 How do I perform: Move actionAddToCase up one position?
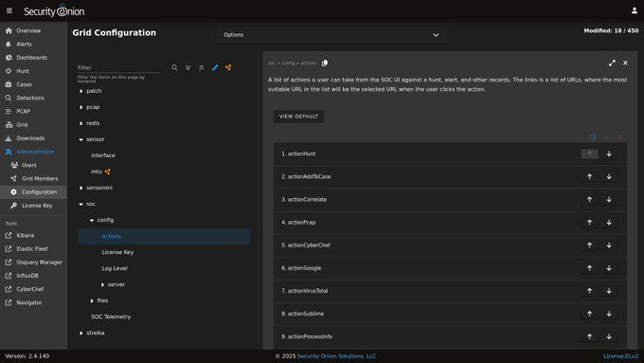(x=589, y=177)
